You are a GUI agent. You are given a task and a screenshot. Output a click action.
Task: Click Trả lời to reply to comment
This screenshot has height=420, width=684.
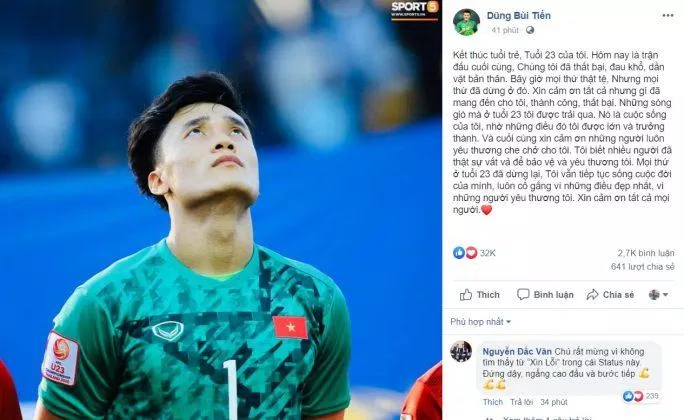coord(521,402)
